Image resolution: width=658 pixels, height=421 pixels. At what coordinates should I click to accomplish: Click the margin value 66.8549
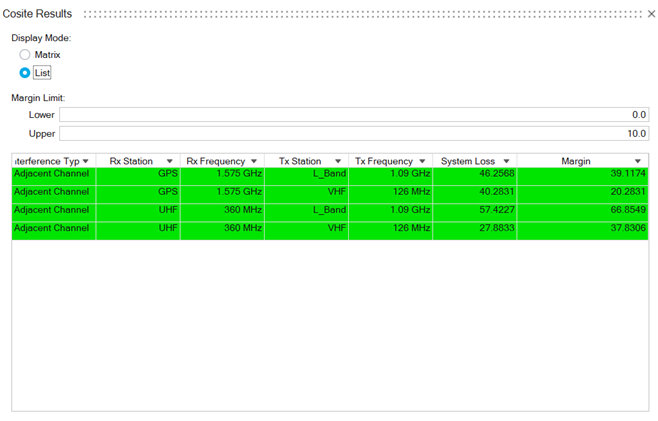point(628,209)
